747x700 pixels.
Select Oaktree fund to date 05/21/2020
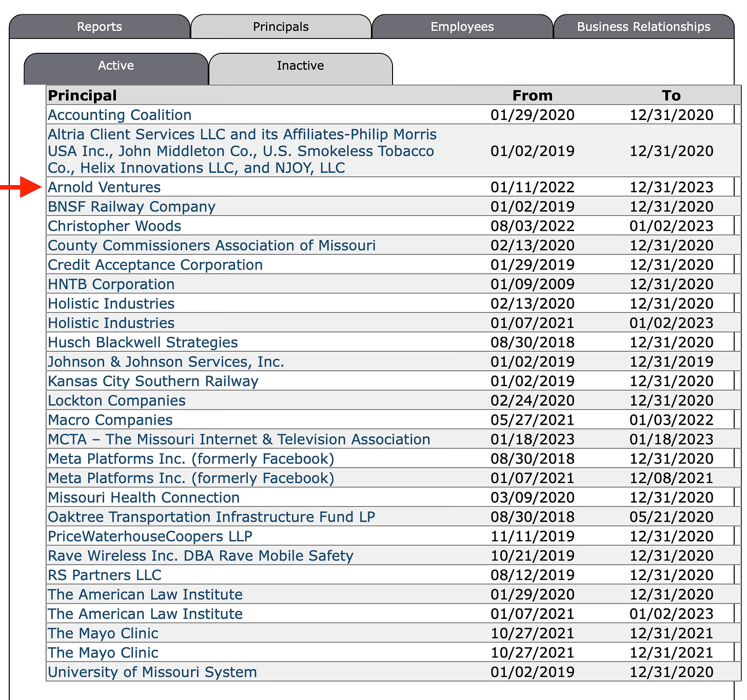tap(672, 517)
